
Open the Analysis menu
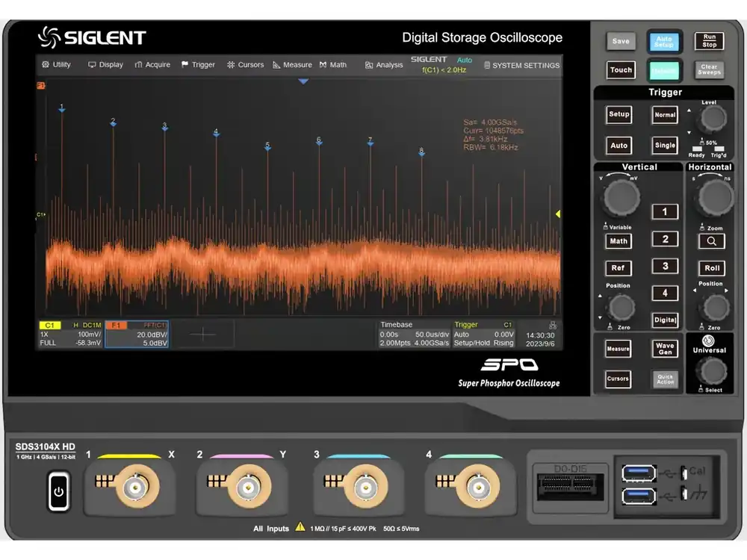click(x=384, y=65)
